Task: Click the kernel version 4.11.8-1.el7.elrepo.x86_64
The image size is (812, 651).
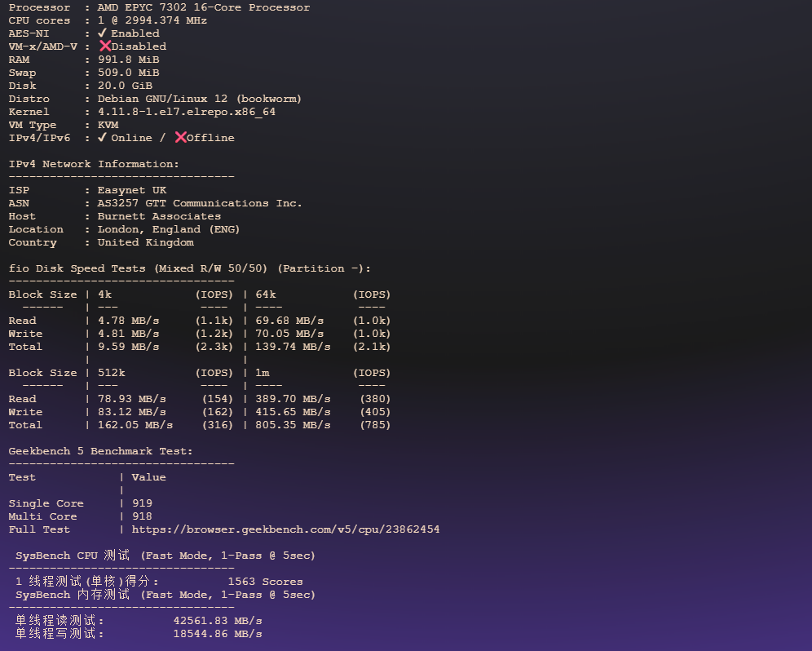Action: (x=186, y=112)
